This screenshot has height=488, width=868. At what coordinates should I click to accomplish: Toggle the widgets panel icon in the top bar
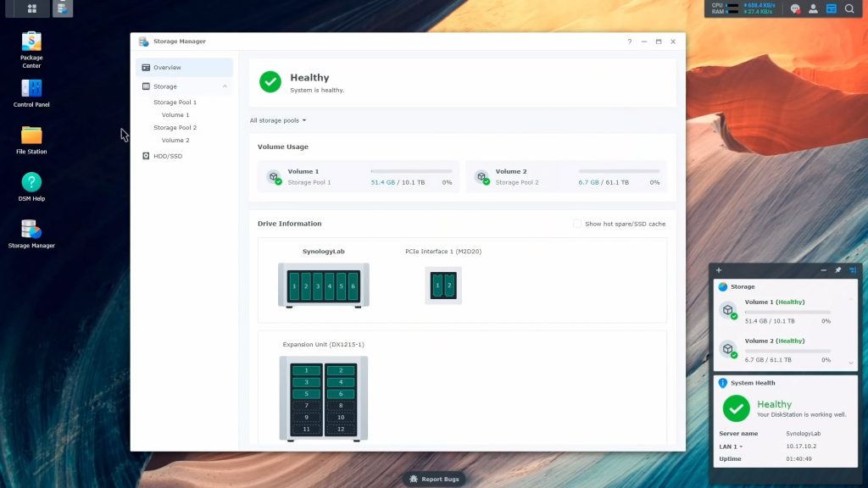pos(832,8)
